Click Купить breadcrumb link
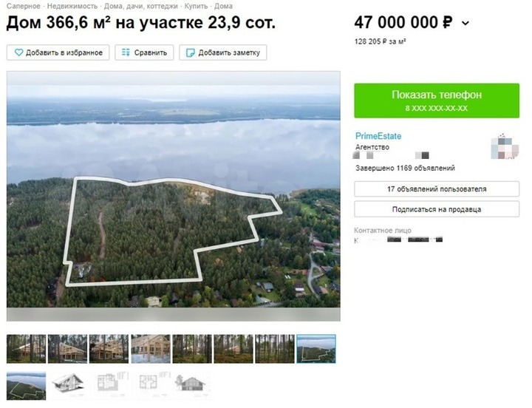Screen dimensions: 532x408 coord(195,6)
